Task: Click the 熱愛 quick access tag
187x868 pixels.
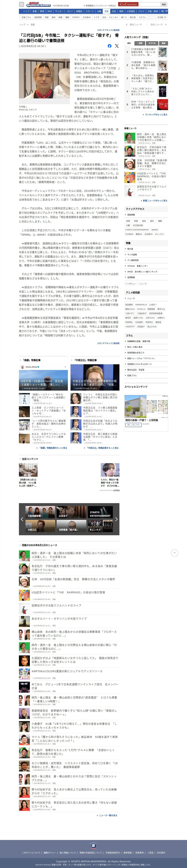Action: [x=136, y=221]
